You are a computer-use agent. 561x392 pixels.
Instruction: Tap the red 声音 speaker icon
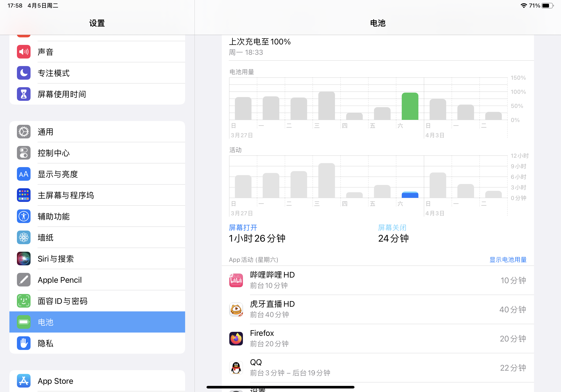pos(24,52)
